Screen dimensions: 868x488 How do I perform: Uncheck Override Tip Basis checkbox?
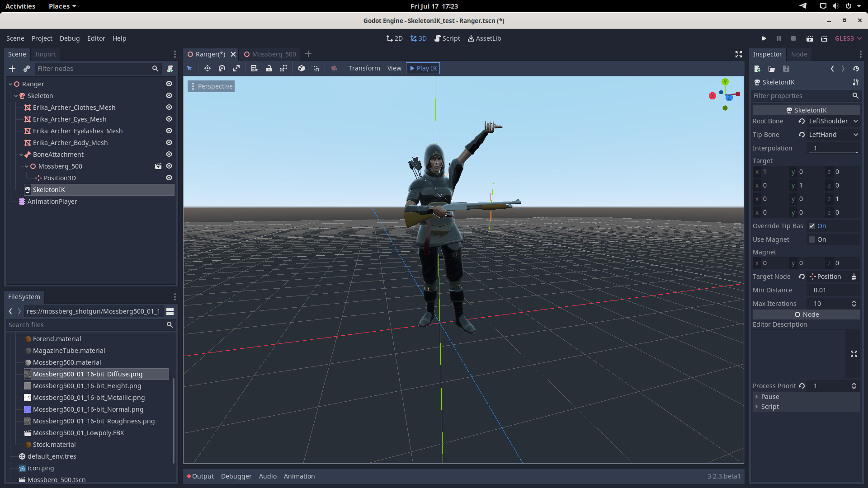tap(812, 226)
